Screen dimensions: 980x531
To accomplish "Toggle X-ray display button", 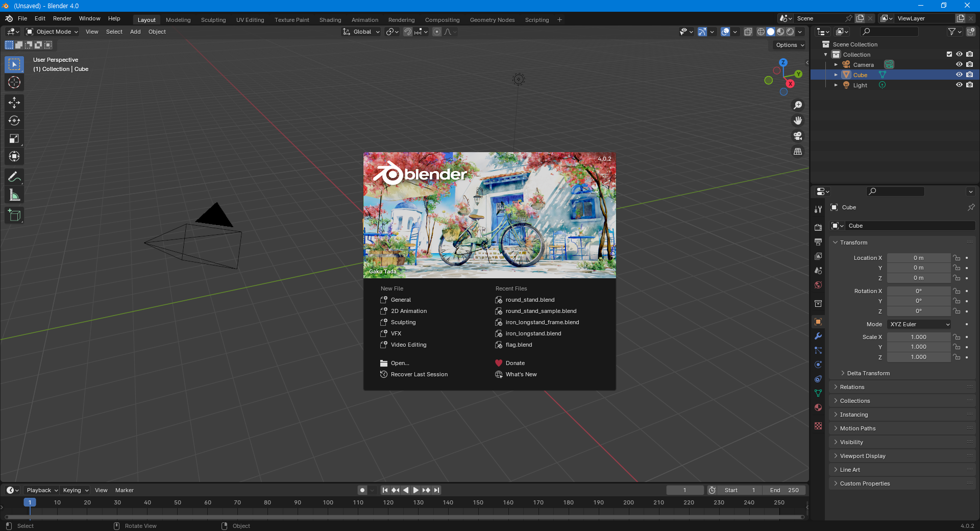I will coord(748,32).
